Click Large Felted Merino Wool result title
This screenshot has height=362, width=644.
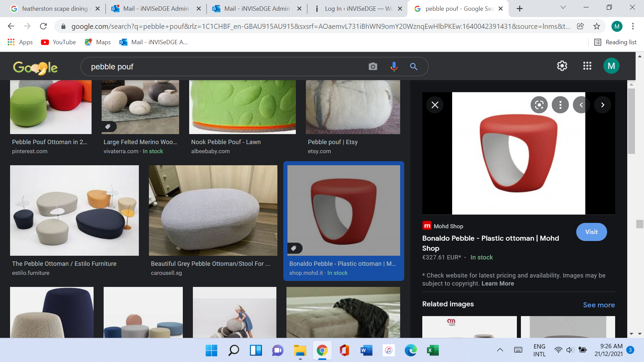click(x=140, y=142)
